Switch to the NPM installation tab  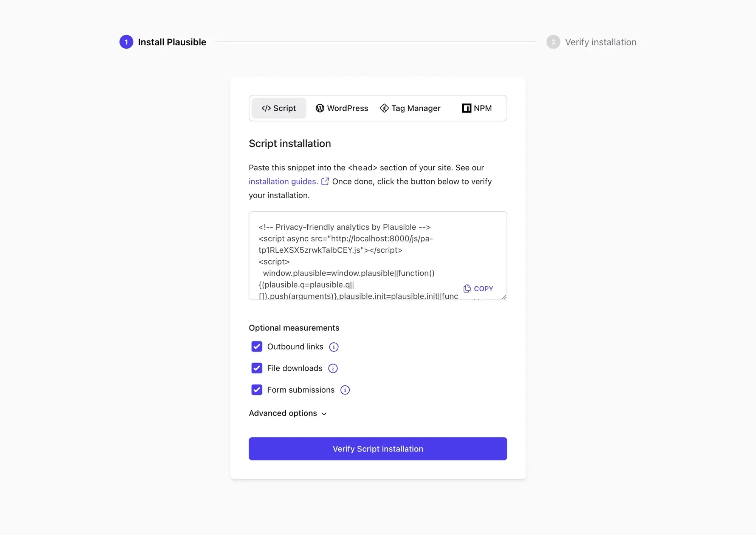coord(477,108)
